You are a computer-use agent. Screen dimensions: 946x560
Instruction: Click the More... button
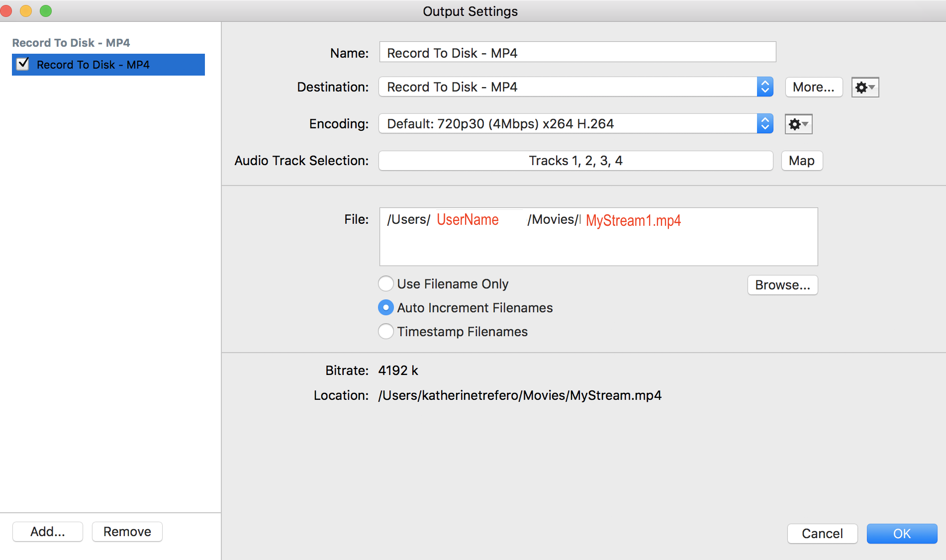[x=814, y=87]
